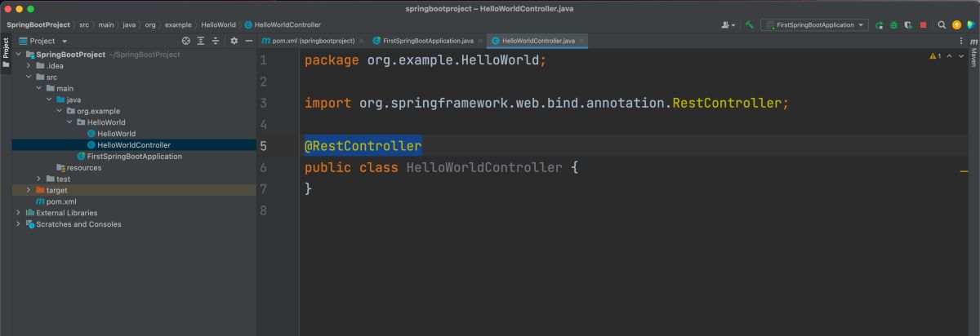Toggle the Project vertical side tab

pos(6,54)
